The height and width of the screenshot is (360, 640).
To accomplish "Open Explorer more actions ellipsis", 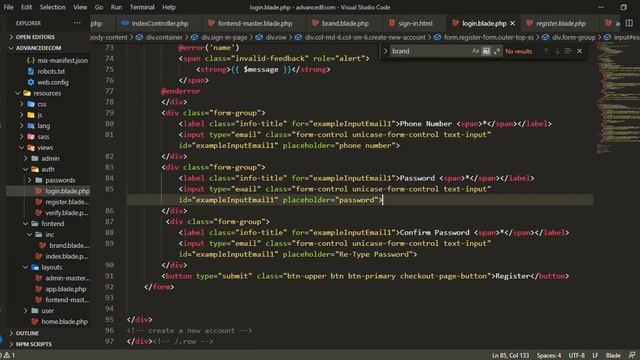I will pos(77,23).
